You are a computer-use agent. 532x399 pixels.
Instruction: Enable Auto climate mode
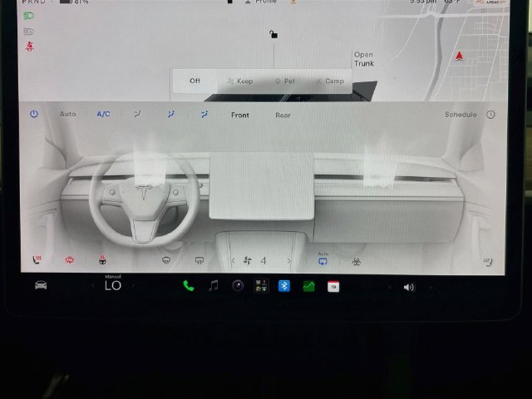point(68,114)
